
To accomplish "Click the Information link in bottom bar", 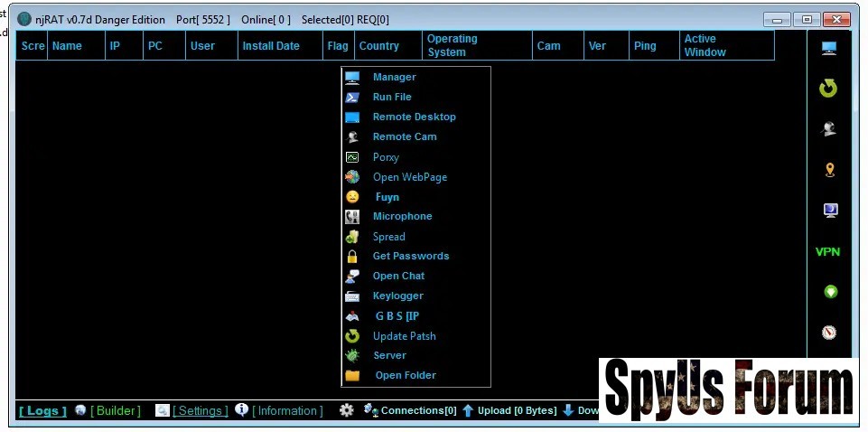I will coord(287,411).
